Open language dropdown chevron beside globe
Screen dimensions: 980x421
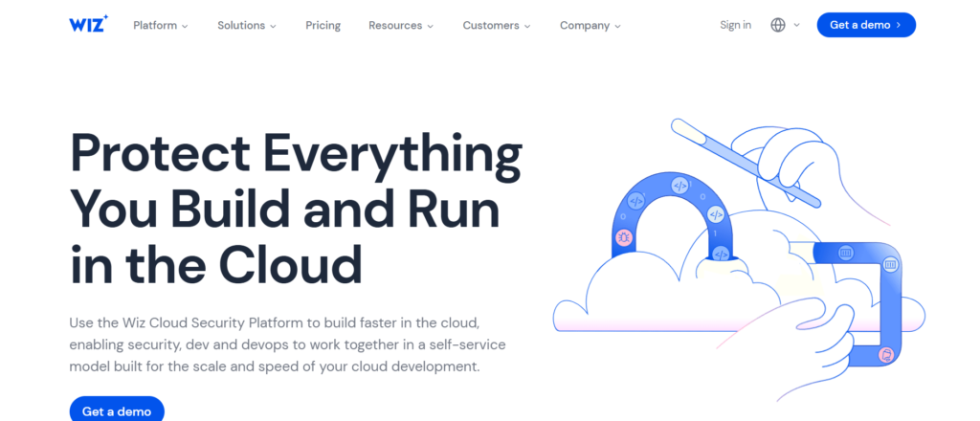(x=796, y=26)
